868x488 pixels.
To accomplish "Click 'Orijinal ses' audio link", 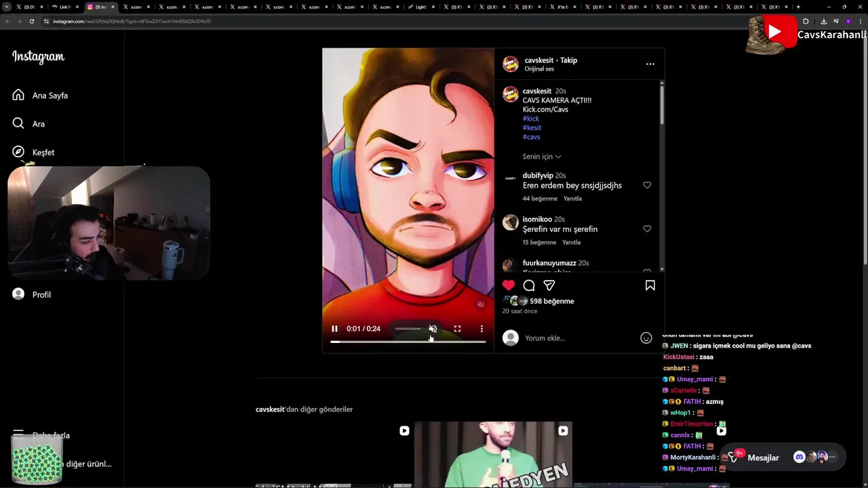I will coord(539,69).
